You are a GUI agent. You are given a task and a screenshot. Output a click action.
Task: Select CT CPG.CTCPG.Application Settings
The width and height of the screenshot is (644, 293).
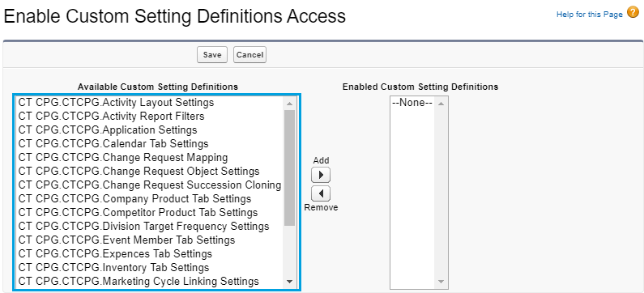point(150,130)
